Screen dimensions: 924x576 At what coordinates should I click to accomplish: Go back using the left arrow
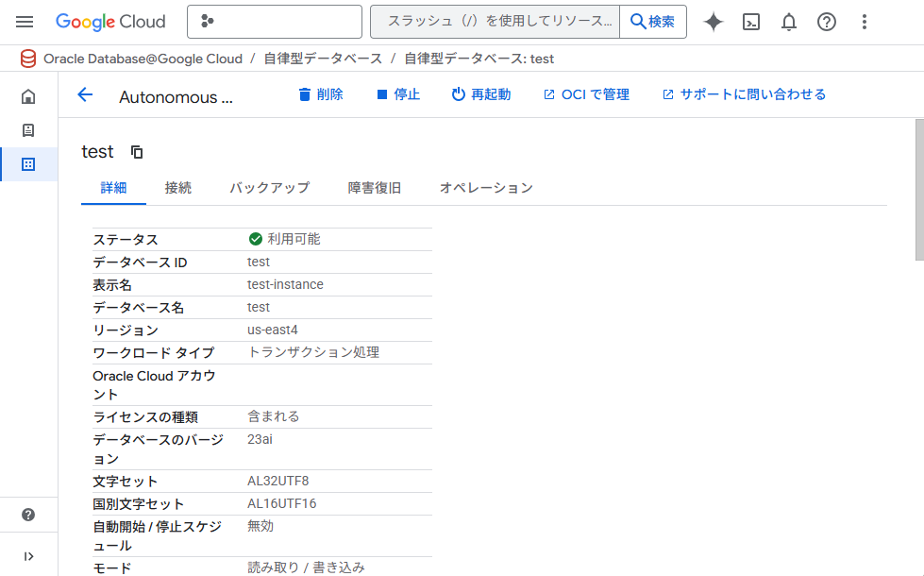pos(85,94)
